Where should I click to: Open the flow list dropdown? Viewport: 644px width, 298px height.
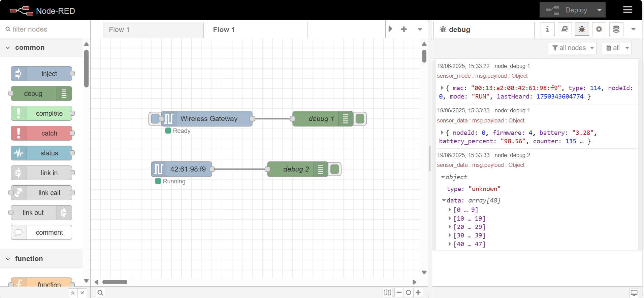(420, 29)
